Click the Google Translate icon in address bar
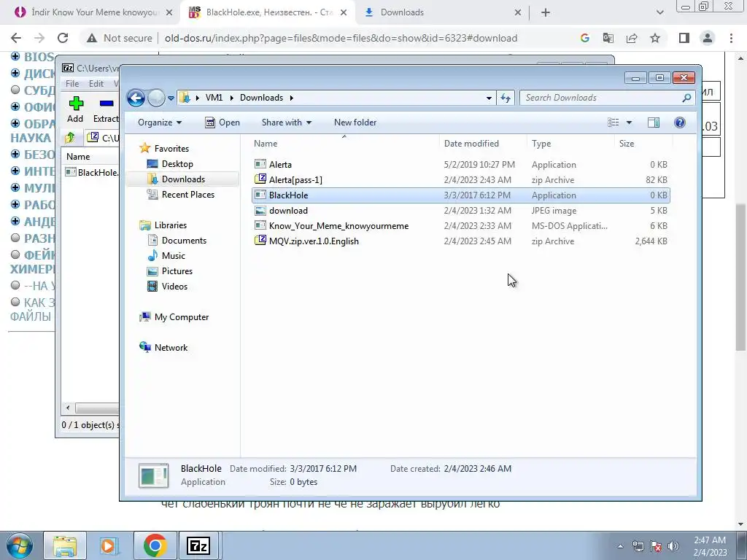 pyautogui.click(x=608, y=38)
